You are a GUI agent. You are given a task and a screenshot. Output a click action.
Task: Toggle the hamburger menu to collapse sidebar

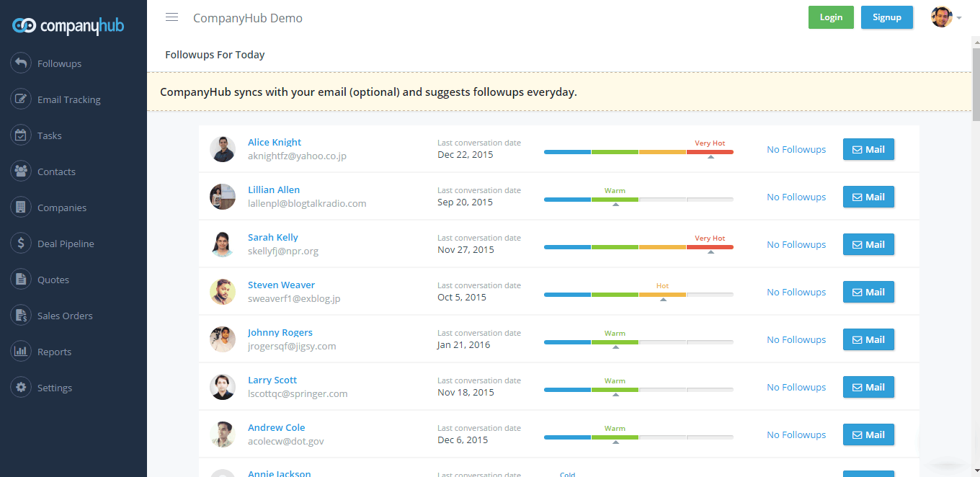point(171,17)
